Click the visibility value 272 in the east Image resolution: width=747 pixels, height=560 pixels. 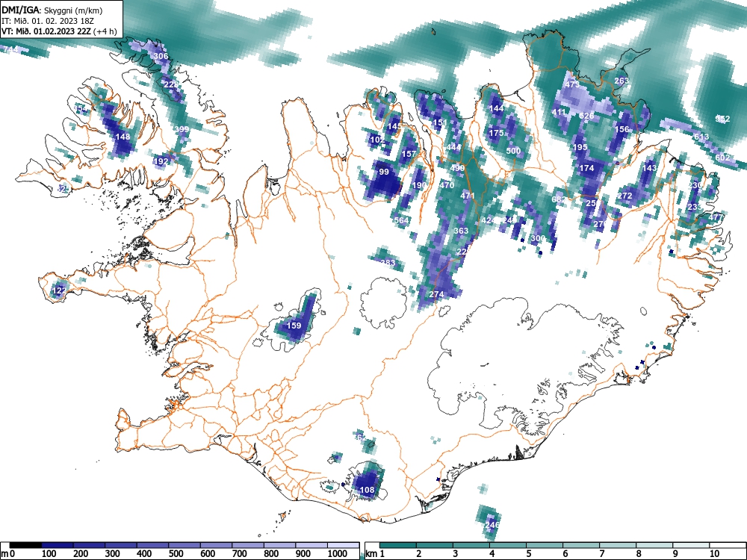tap(624, 196)
